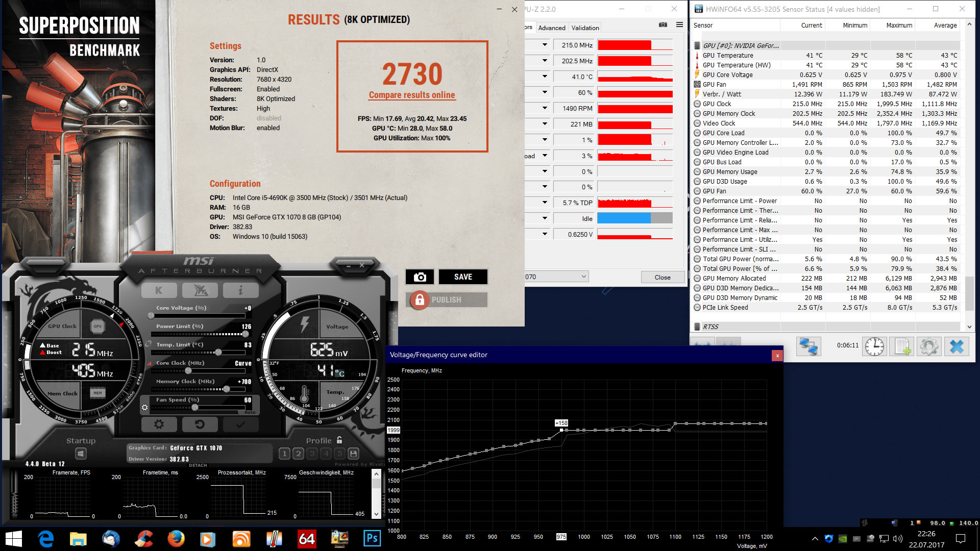Toggle Apply at Windows startup button
980x551 pixels.
pyautogui.click(x=81, y=454)
